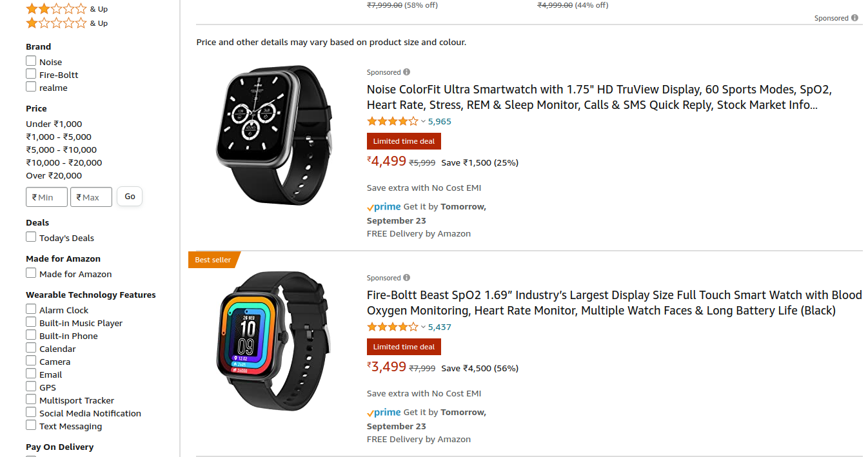This screenshot has width=868, height=457.
Task: Click the star rating of Noise ColorFit Ultra
Action: [393, 121]
